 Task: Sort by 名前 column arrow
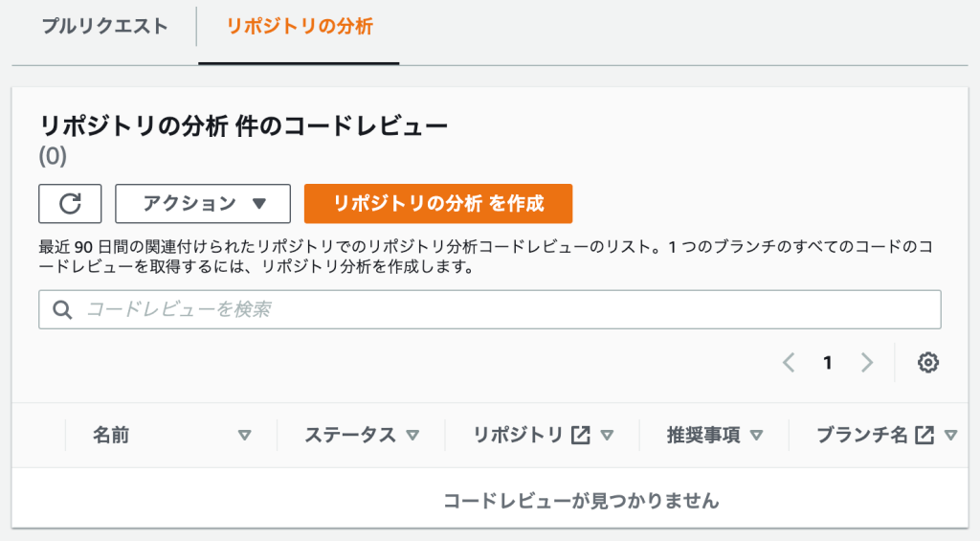point(244,435)
